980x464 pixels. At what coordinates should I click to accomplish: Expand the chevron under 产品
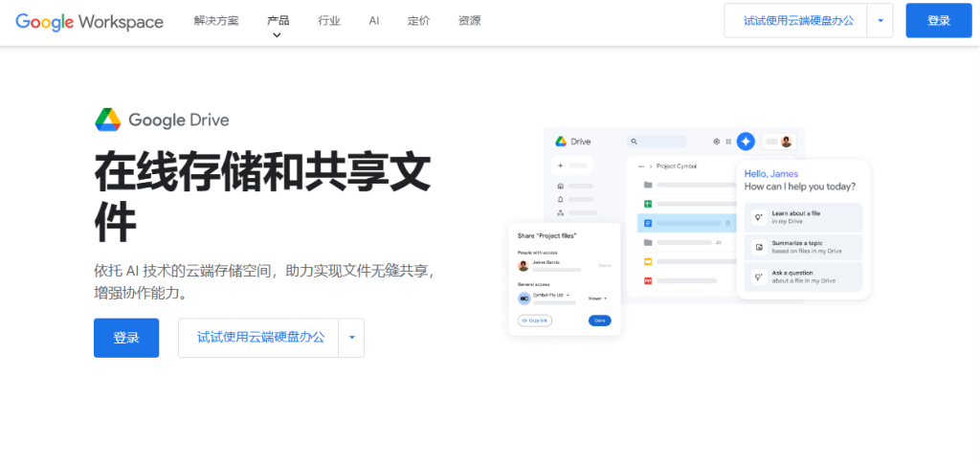277,35
